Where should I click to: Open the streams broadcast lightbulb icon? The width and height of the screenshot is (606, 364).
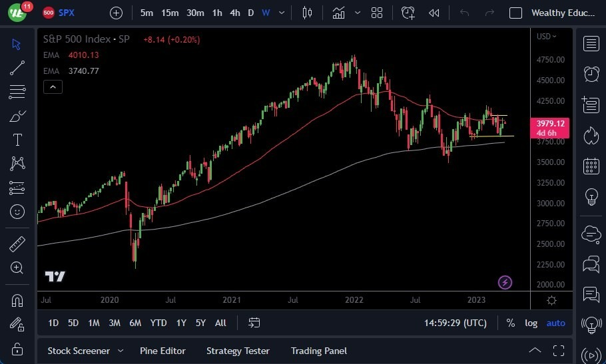[x=591, y=325]
